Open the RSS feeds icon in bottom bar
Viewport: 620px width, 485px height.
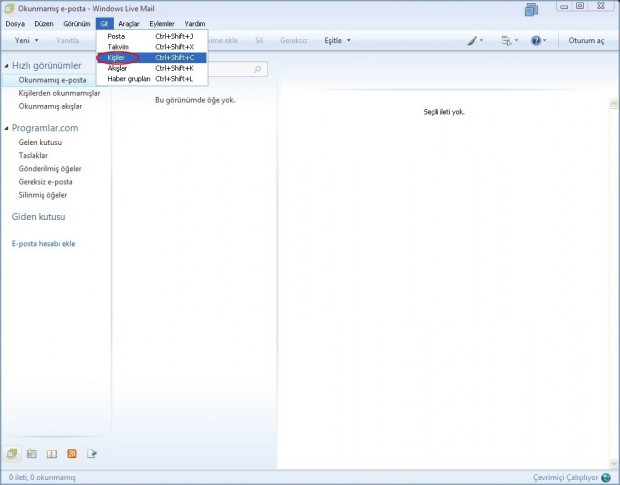click(72, 453)
